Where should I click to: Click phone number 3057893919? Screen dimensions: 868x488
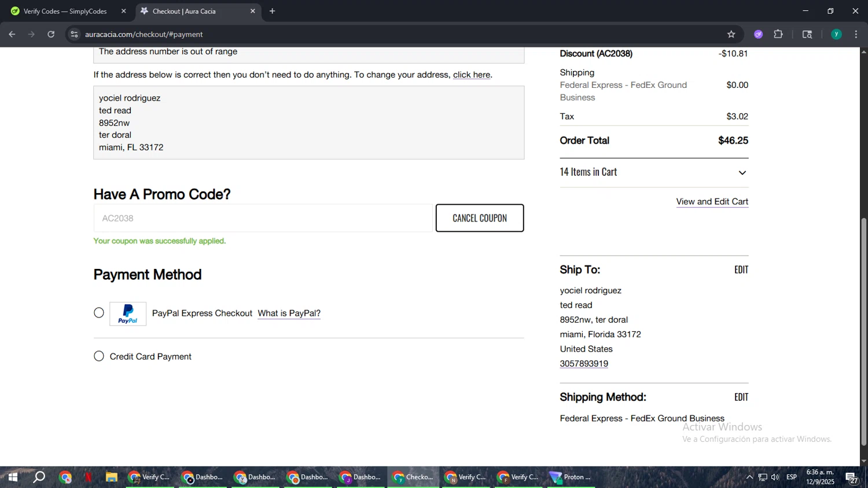[584, 364]
